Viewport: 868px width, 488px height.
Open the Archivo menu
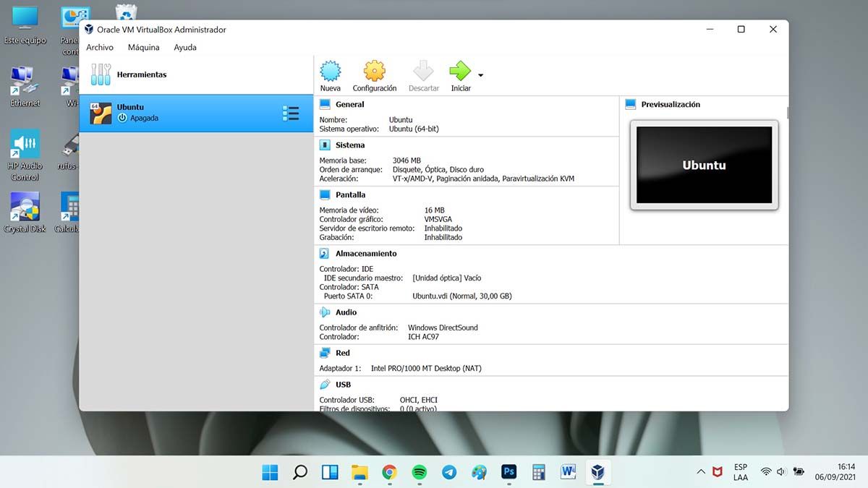100,48
